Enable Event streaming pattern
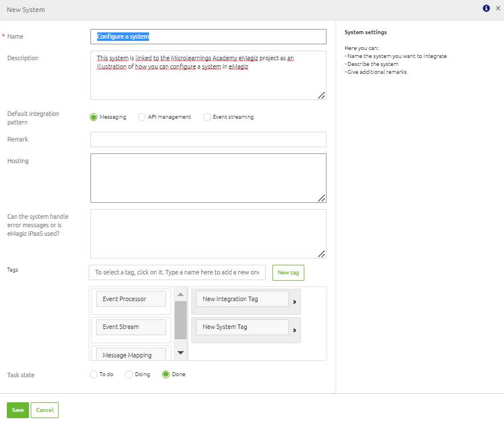This screenshot has height=425, width=504. [x=206, y=116]
